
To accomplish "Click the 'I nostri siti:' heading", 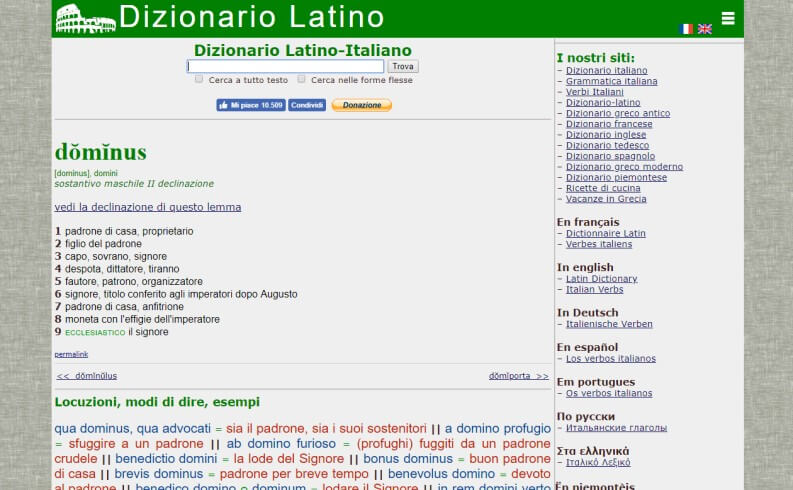I will pyautogui.click(x=595, y=58).
